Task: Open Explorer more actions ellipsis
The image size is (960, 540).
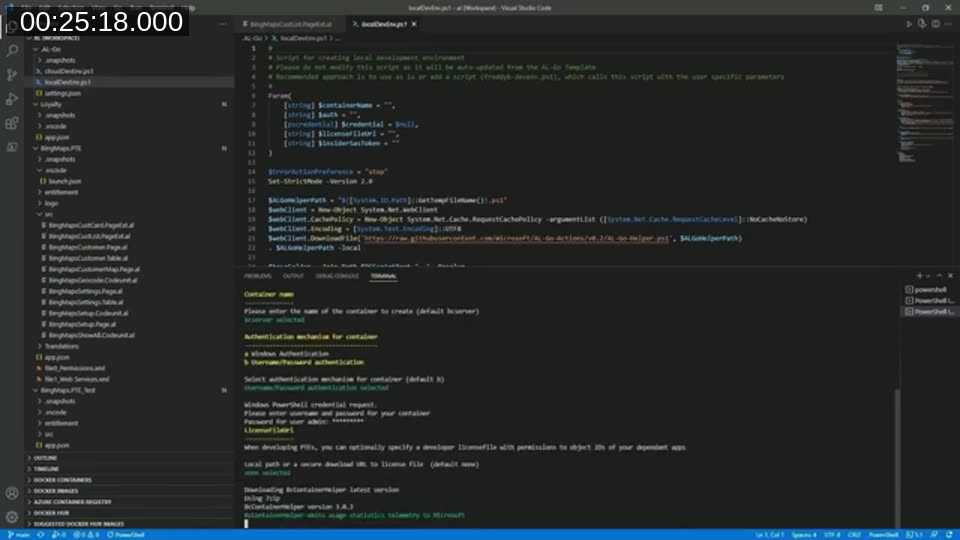Action: pyautogui.click(x=223, y=24)
